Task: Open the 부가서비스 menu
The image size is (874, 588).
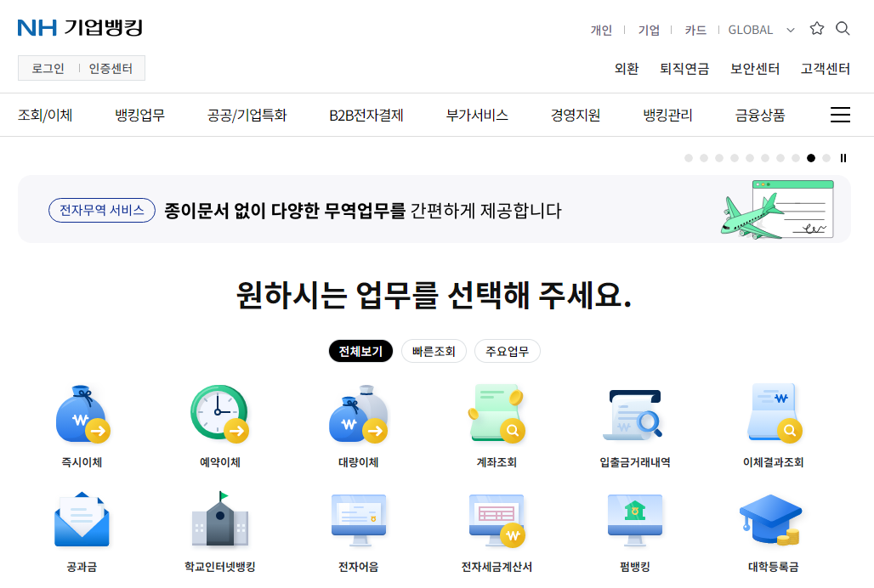Action: (x=477, y=116)
